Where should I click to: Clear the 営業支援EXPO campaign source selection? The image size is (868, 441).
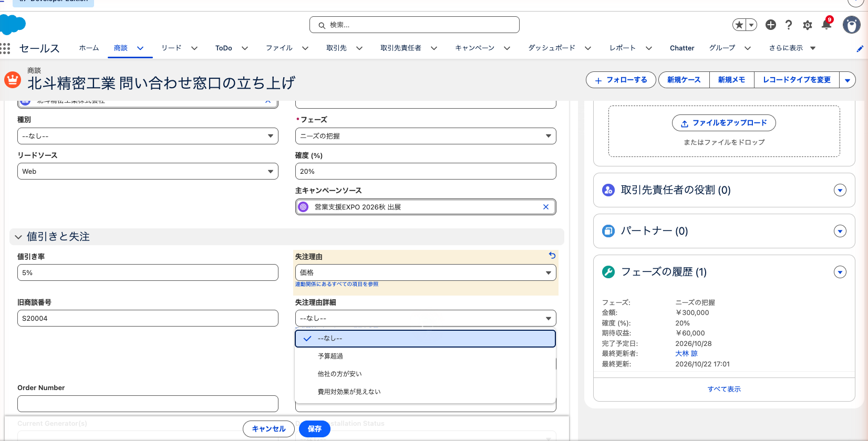pyautogui.click(x=546, y=207)
